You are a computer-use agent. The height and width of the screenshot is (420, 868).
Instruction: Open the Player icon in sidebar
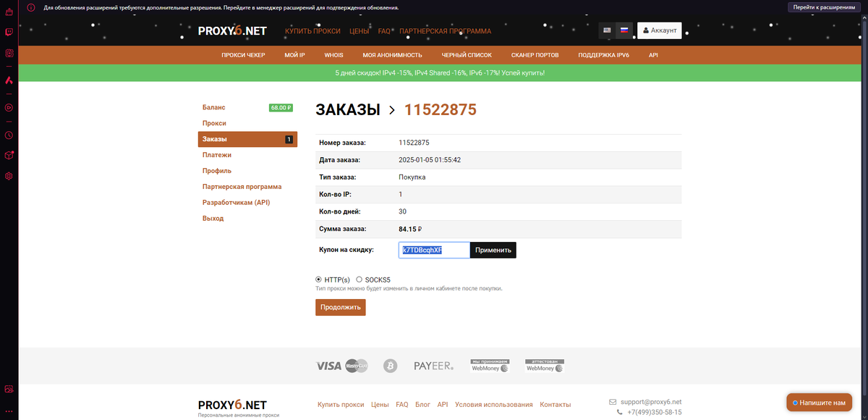(x=9, y=107)
